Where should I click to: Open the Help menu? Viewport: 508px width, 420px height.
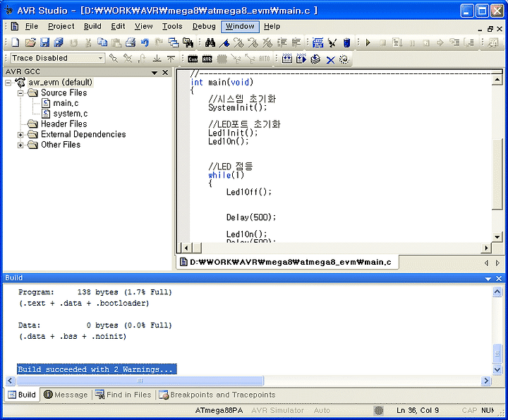(272, 26)
